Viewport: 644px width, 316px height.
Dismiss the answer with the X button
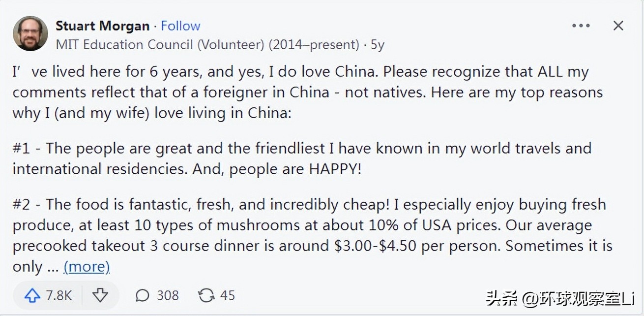pyautogui.click(x=618, y=25)
